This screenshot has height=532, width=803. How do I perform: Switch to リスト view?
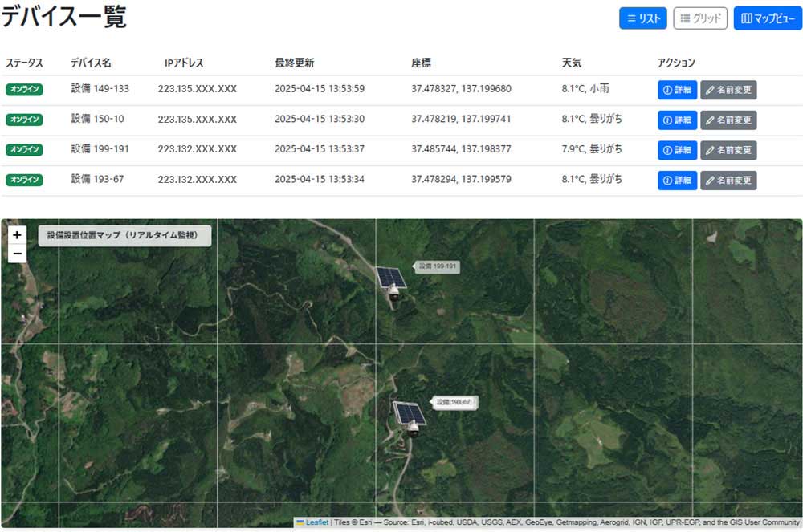point(642,18)
